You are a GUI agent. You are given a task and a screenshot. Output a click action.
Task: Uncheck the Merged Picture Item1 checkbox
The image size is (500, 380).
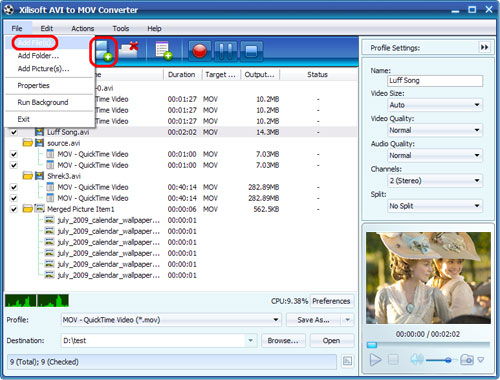[x=14, y=209]
